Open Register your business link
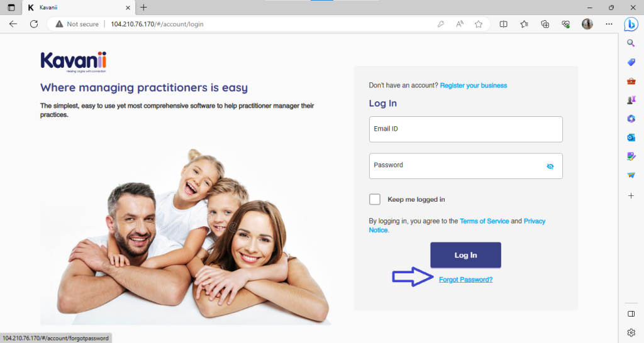 473,85
